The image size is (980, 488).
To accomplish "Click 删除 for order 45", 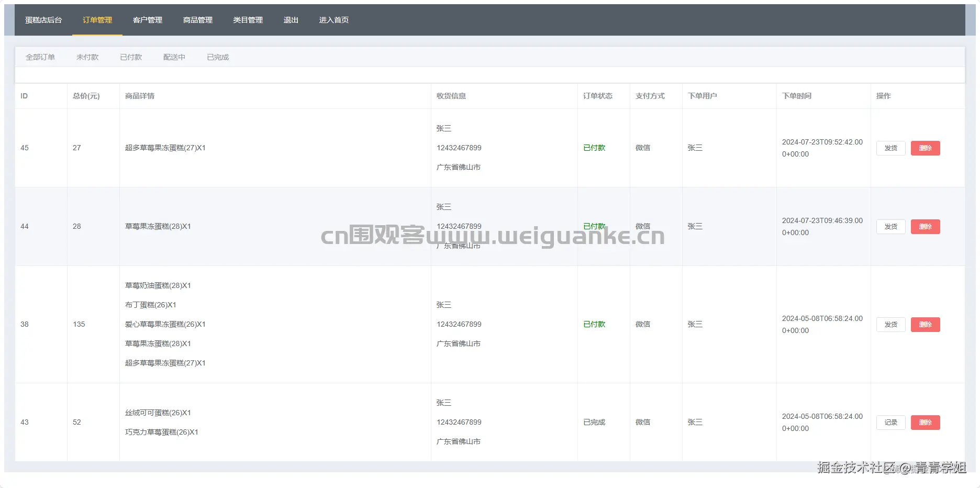I will (x=926, y=148).
